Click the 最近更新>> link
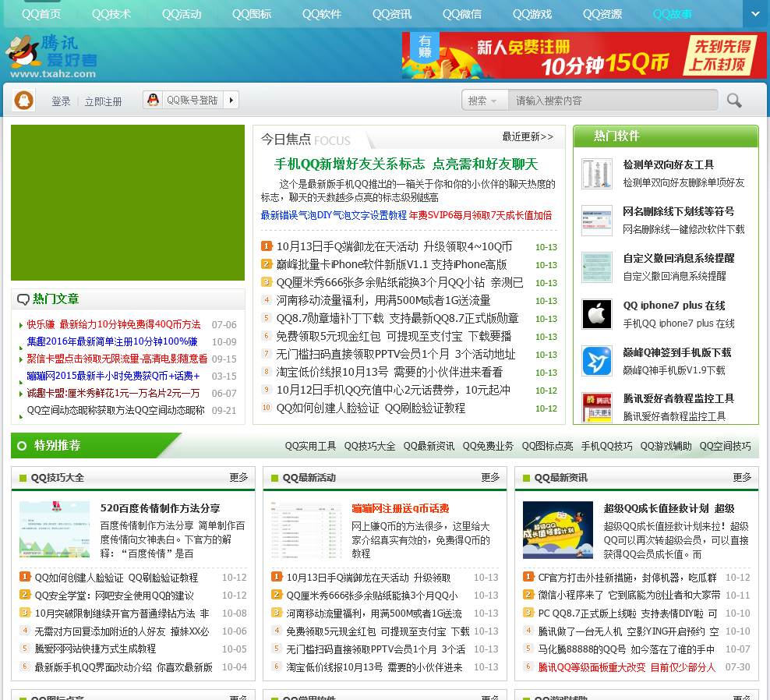Viewport: 770px width, 700px height. pos(528,136)
